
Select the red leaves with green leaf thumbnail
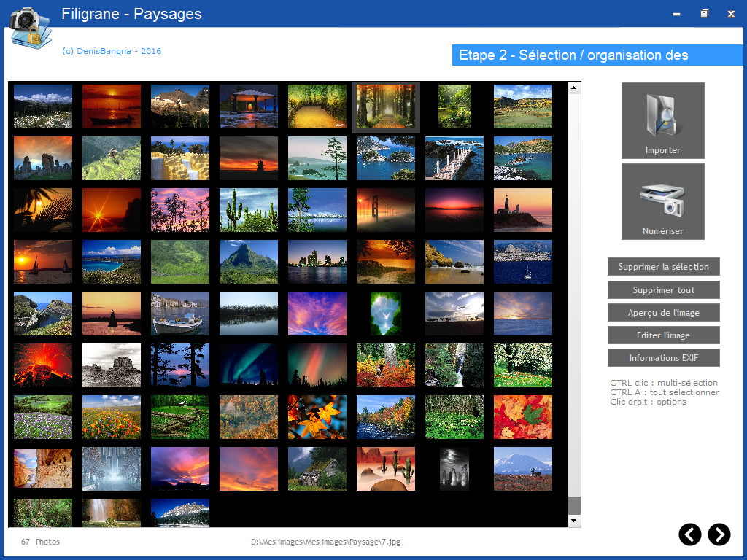tap(523, 417)
